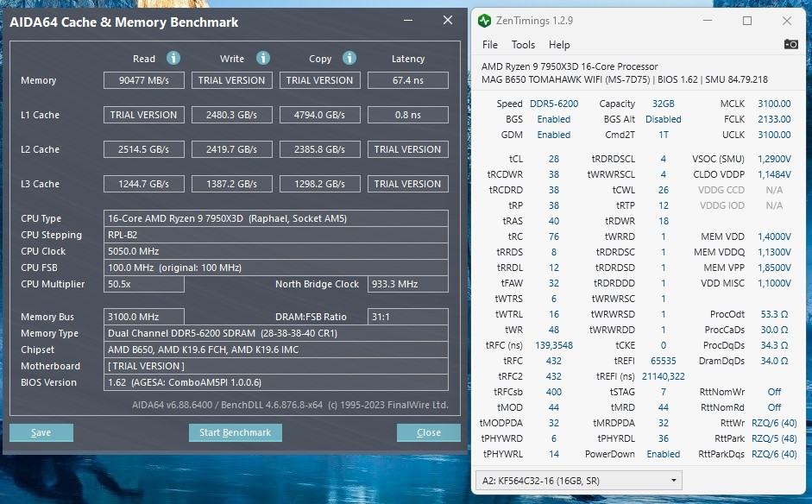
Task: Click the tCL value 28
Action: [554, 159]
